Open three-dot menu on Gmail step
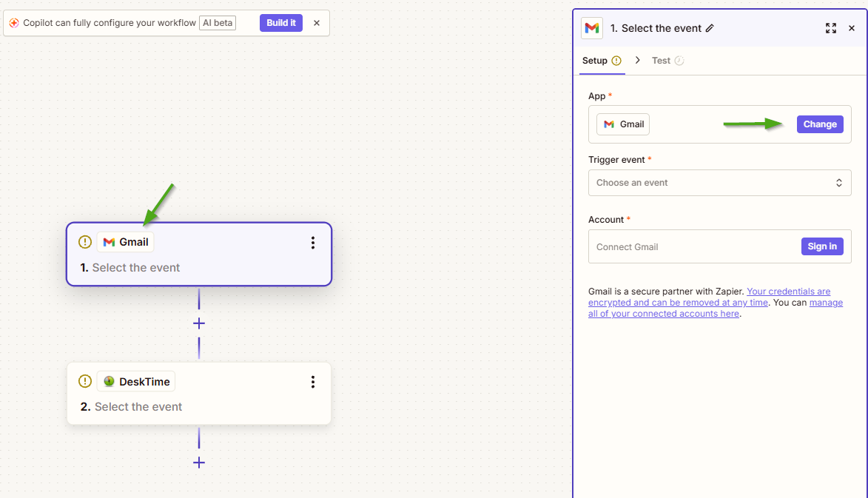868x498 pixels. click(x=313, y=243)
